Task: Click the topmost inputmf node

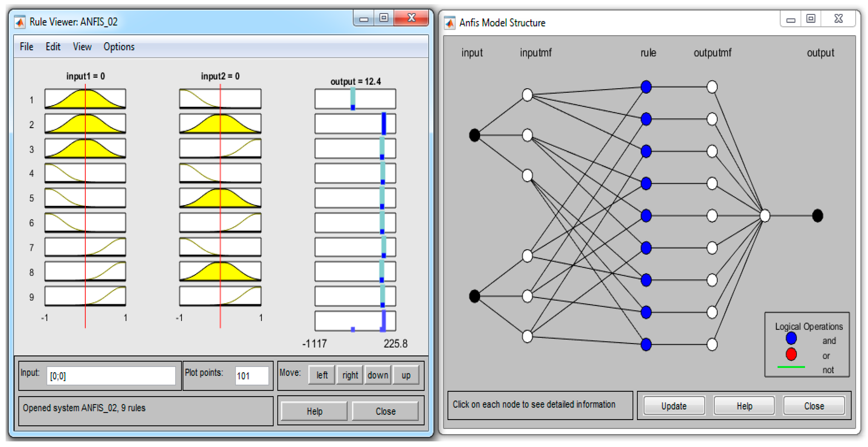Action: point(527,95)
